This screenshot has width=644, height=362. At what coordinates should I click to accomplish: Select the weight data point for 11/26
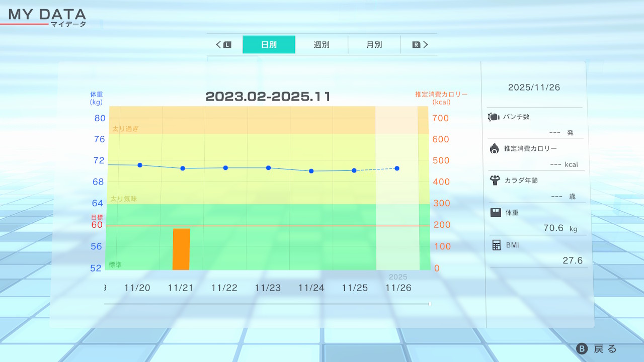[x=397, y=168]
